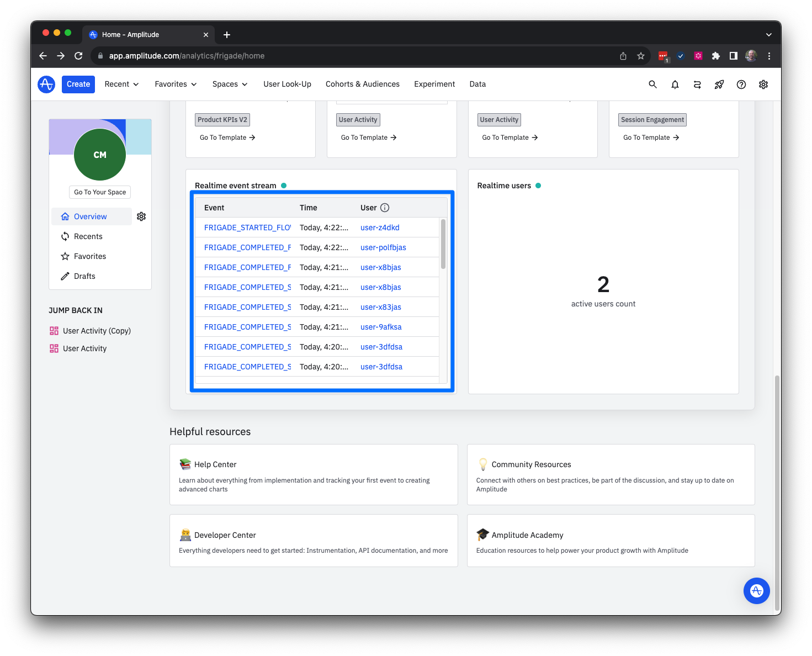Open the Help Center card
The width and height of the screenshot is (812, 656).
click(x=314, y=474)
